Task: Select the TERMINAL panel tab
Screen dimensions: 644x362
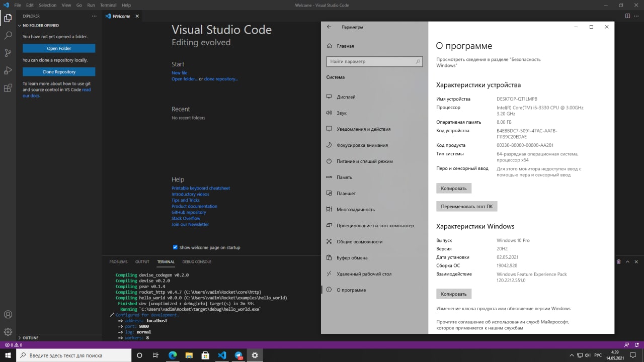Action: pyautogui.click(x=166, y=262)
